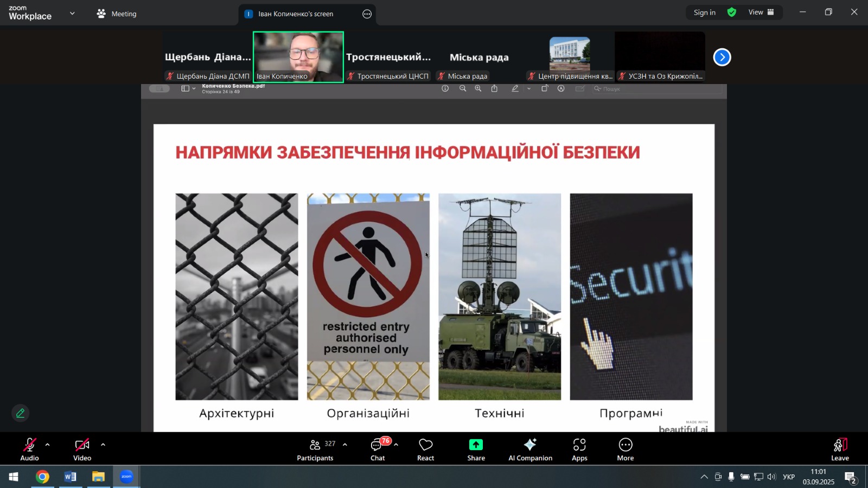This screenshot has width=868, height=488.
Task: Open the Chat panel
Action: [x=378, y=450]
